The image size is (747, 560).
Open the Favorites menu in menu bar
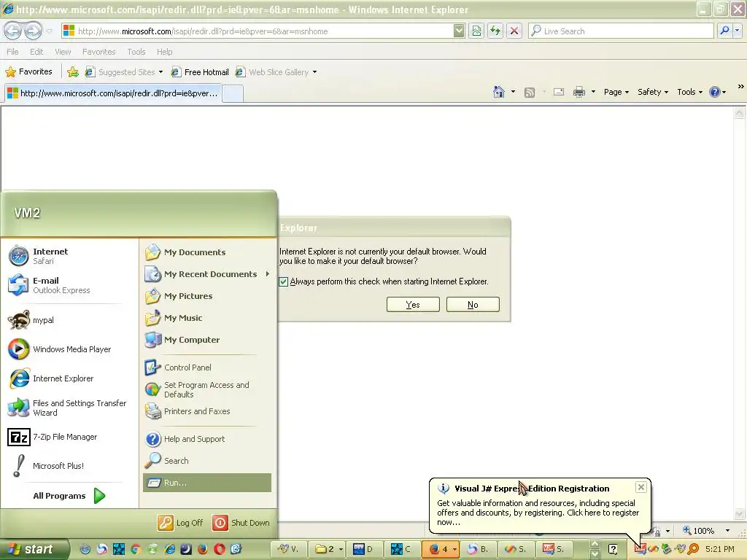click(x=98, y=52)
